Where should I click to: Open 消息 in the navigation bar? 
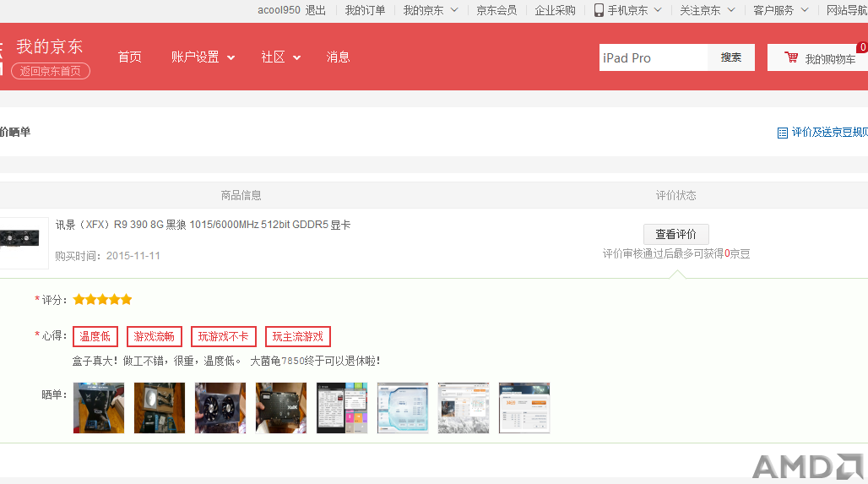tap(338, 57)
